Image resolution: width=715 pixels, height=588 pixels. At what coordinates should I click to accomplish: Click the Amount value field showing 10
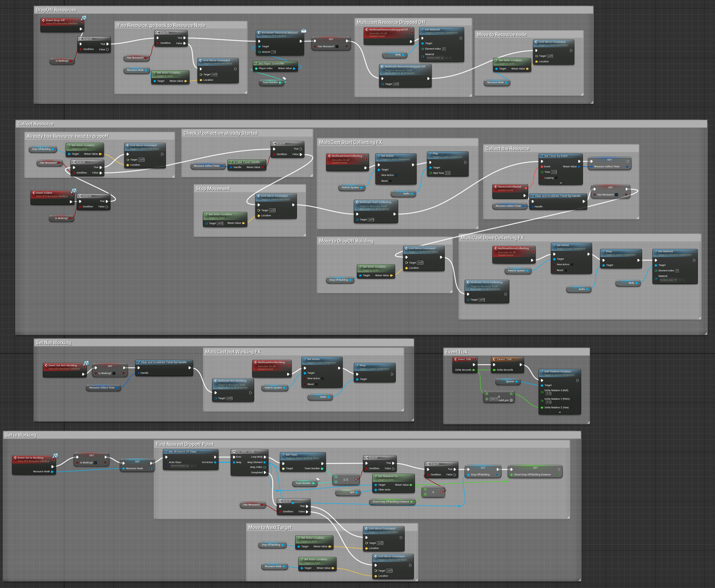click(x=274, y=52)
